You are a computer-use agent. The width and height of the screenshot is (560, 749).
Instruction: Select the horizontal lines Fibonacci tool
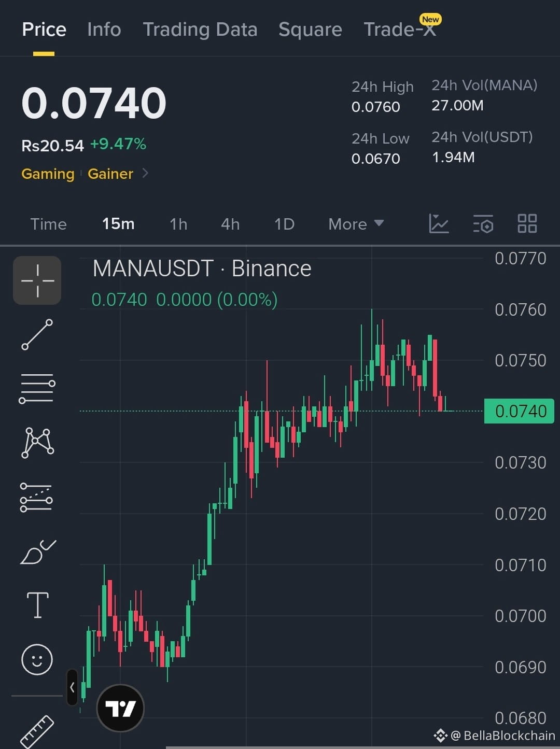tap(37, 388)
